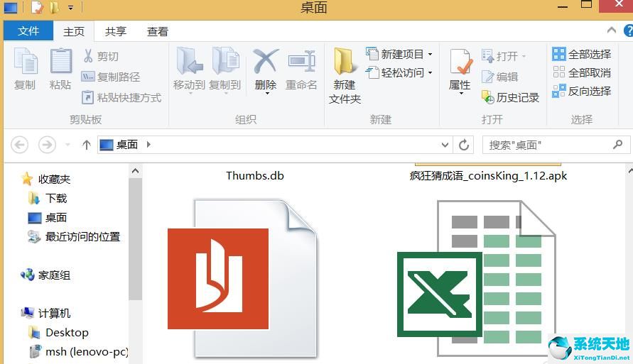Open the Copy to (复制到) command

(225, 70)
